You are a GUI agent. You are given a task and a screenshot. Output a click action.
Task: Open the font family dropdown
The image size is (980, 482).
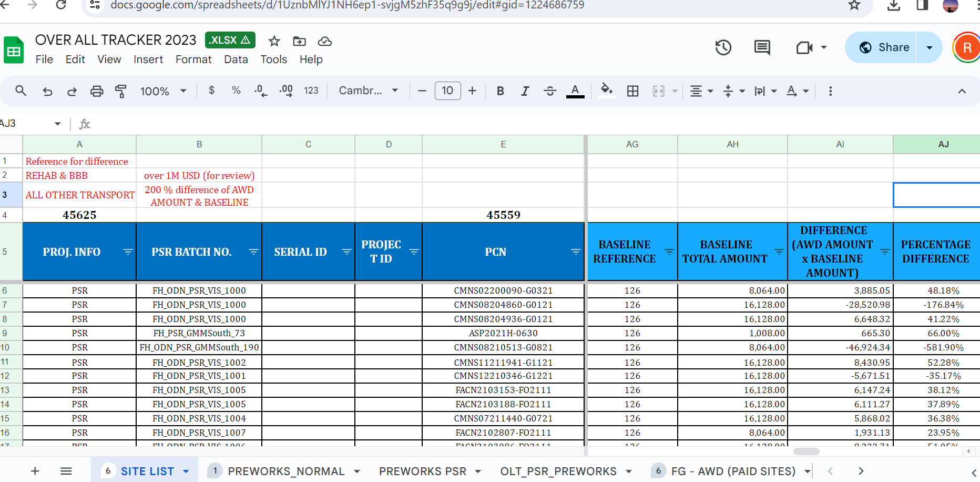[368, 91]
